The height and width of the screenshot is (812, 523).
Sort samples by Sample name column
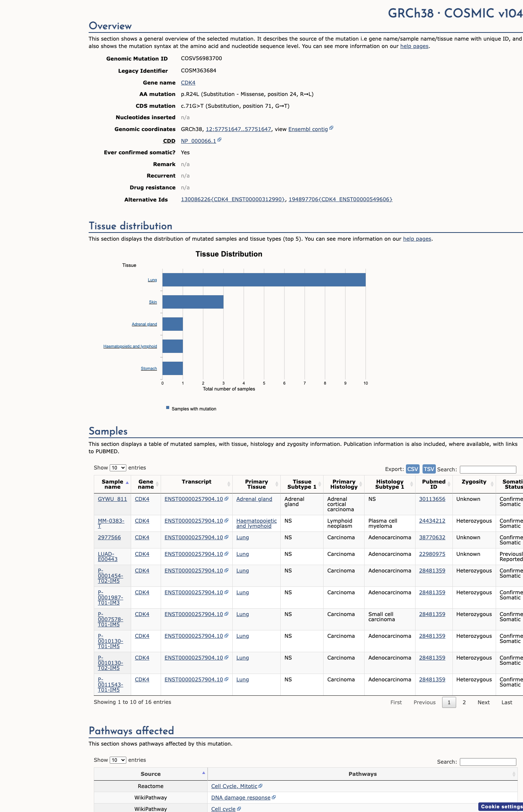click(x=112, y=484)
